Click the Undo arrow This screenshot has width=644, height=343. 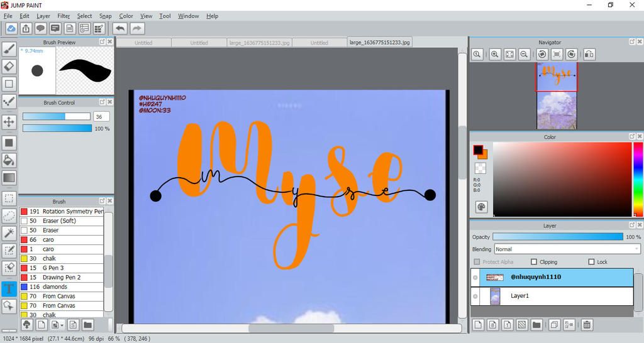pos(120,28)
